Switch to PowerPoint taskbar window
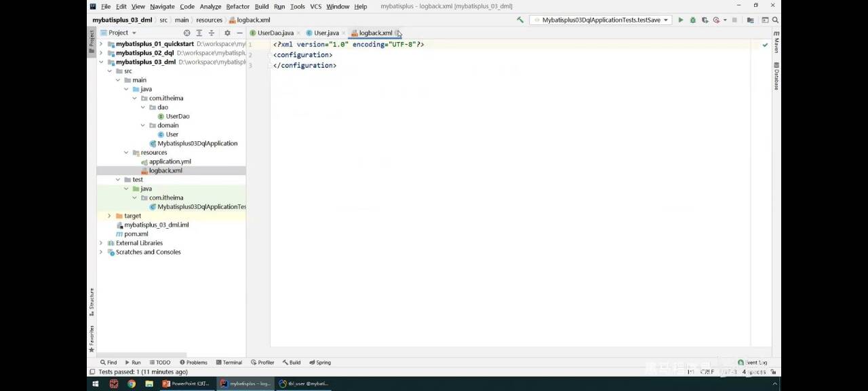 click(x=186, y=384)
